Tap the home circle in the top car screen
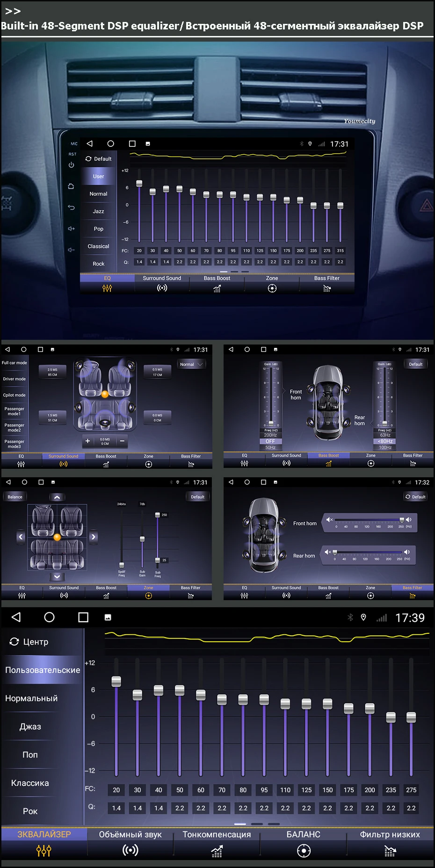This screenshot has height=868, width=435. pos(110,143)
